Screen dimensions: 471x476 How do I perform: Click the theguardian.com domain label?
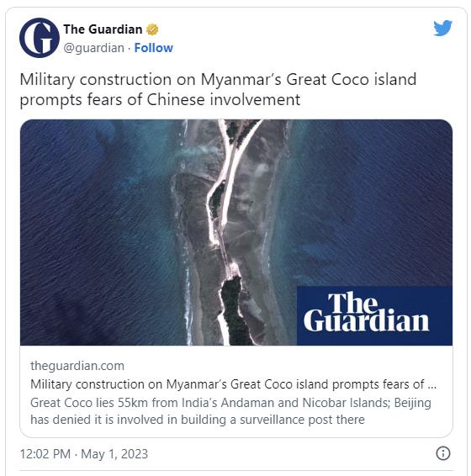(x=77, y=366)
